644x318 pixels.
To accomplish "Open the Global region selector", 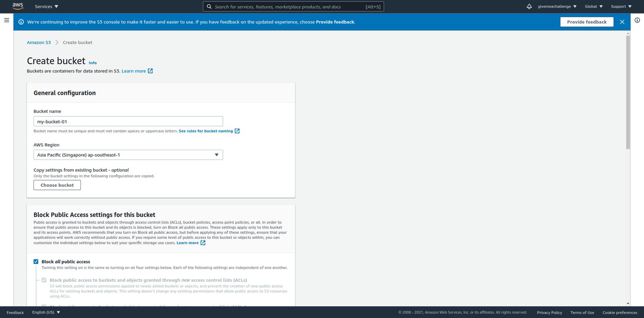I will (594, 7).
